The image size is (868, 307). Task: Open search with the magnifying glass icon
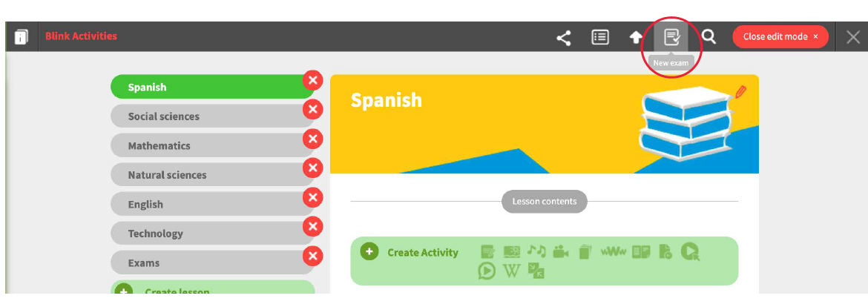708,36
